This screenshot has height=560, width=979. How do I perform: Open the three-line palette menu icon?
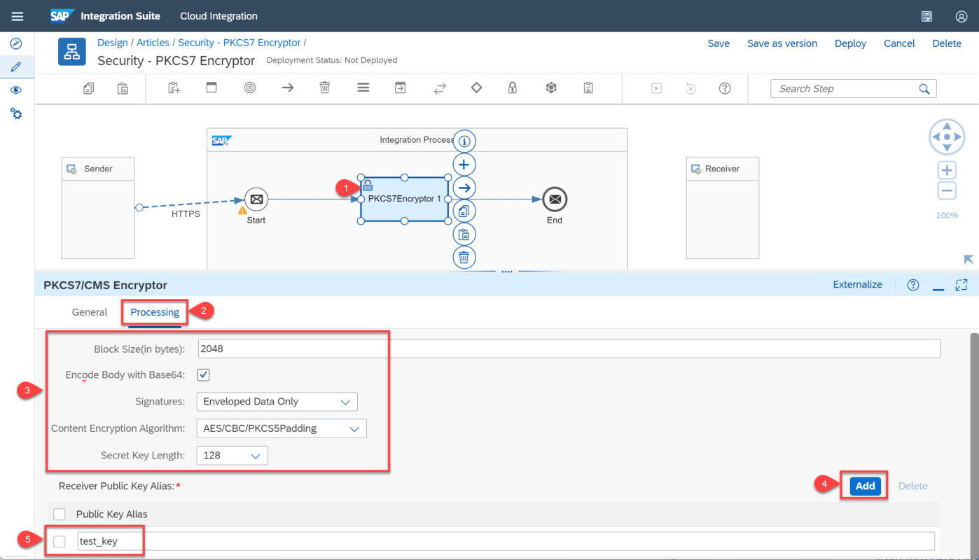[x=363, y=88]
